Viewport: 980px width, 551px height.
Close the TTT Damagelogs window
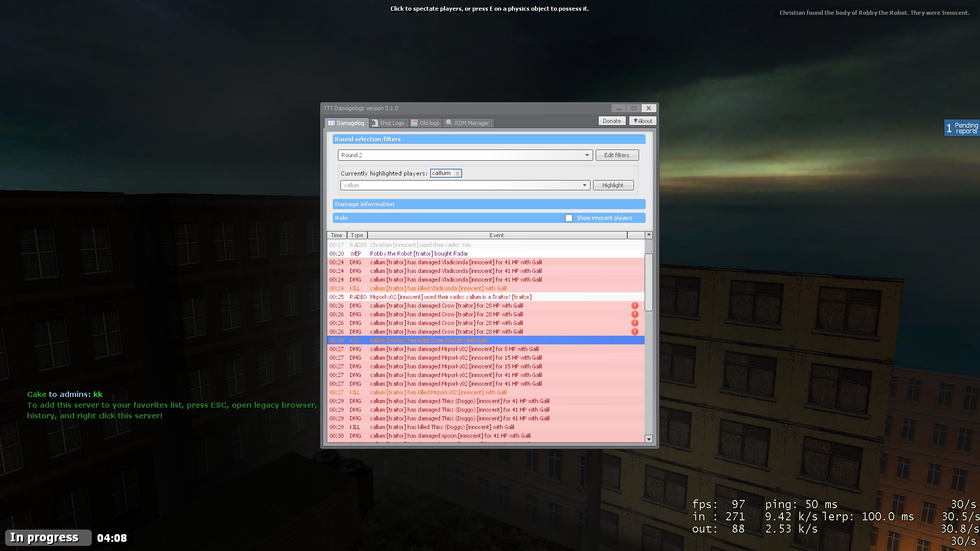point(649,108)
